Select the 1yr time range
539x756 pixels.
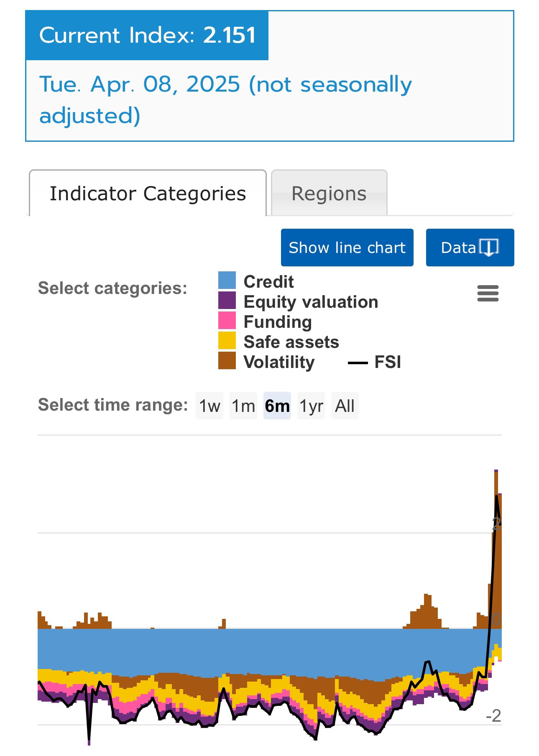pyautogui.click(x=311, y=406)
